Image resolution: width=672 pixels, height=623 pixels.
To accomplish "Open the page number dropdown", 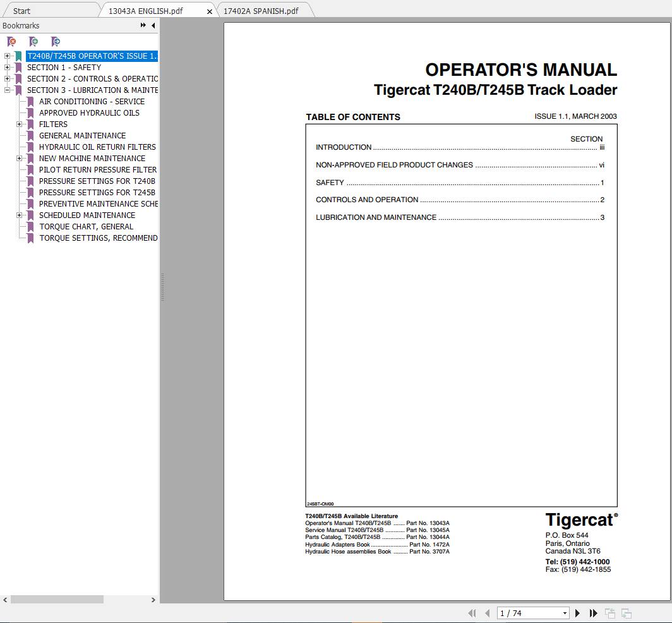I will tap(564, 613).
